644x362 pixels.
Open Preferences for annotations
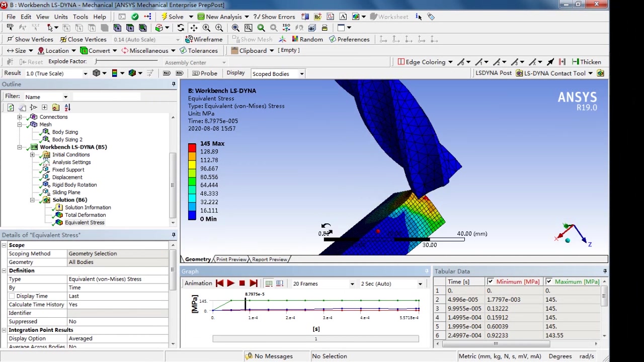coord(349,39)
